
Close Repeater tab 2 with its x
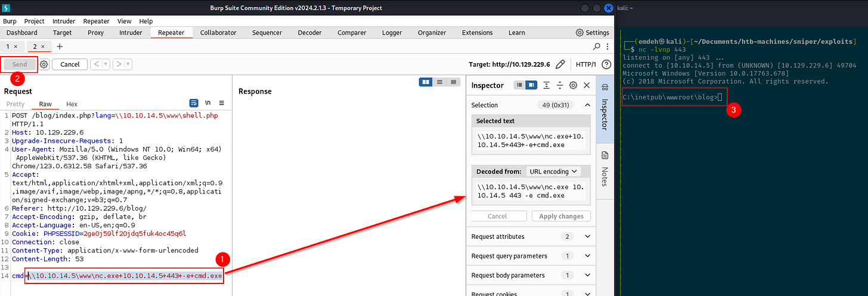[x=44, y=46]
